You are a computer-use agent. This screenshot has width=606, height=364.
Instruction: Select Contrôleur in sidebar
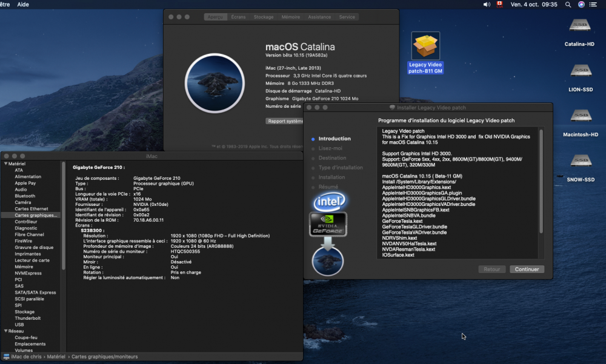point(26,222)
